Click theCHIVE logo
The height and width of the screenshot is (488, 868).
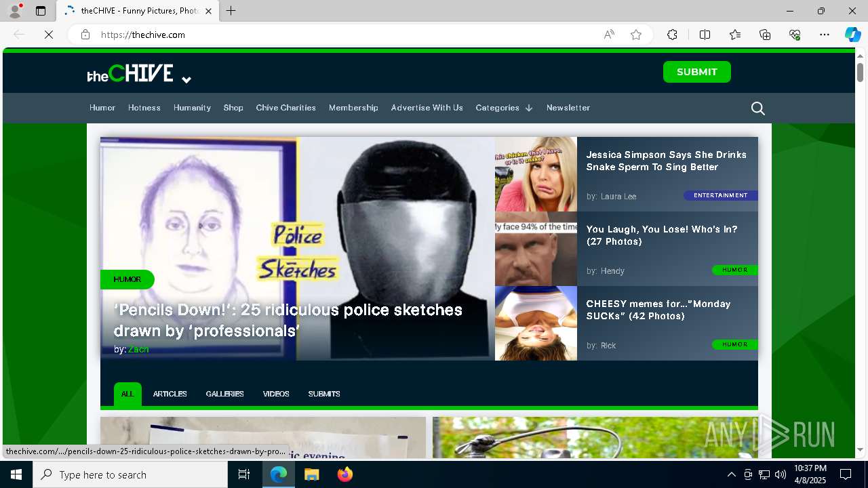click(130, 73)
